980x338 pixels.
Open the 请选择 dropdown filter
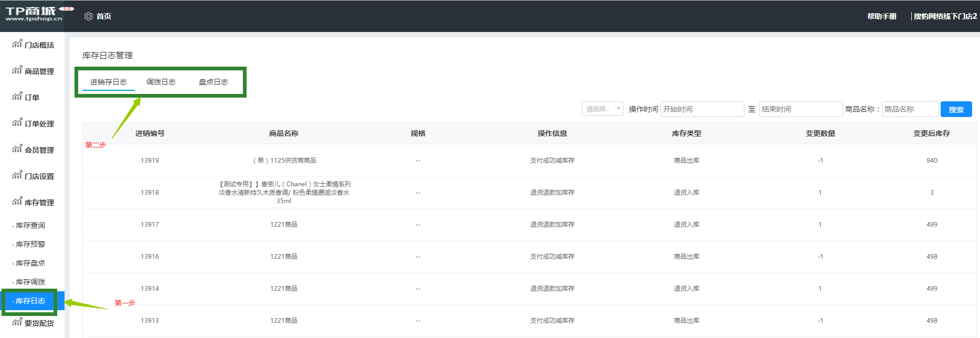pos(602,109)
